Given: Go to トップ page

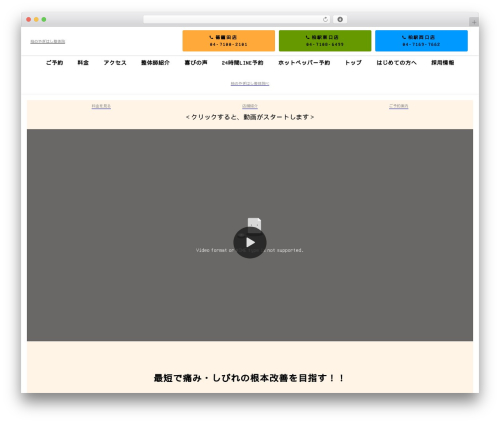Looking at the screenshot, I should [x=353, y=63].
